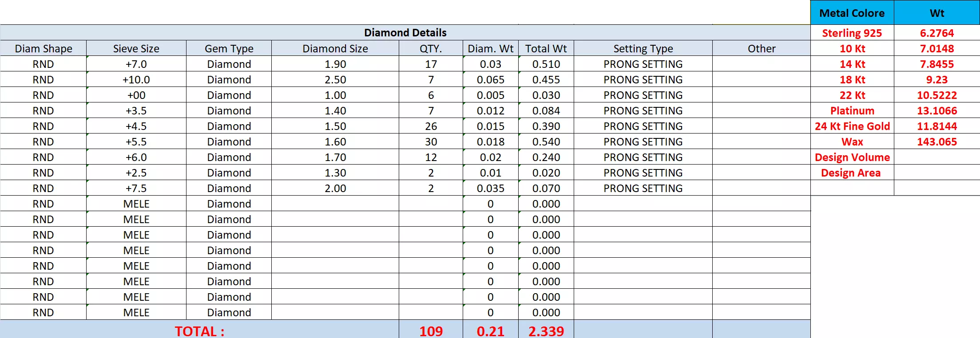Select the total weight 0.455 cell
Image resolution: width=980 pixels, height=338 pixels.
tap(546, 79)
